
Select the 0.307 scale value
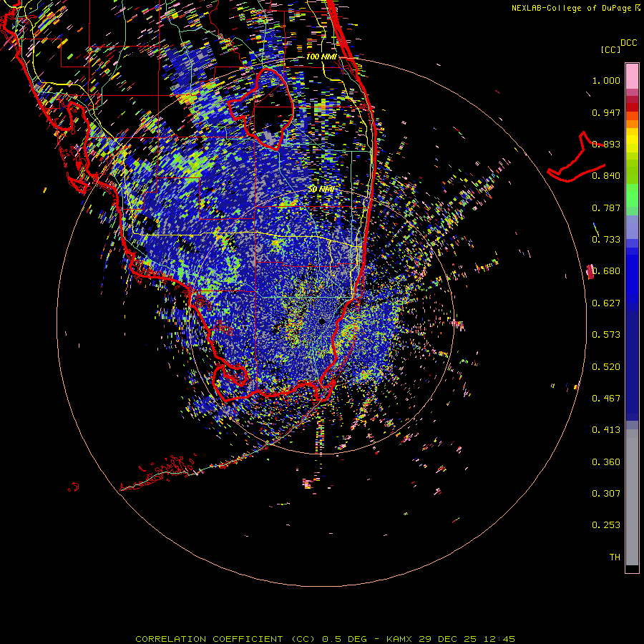(606, 494)
